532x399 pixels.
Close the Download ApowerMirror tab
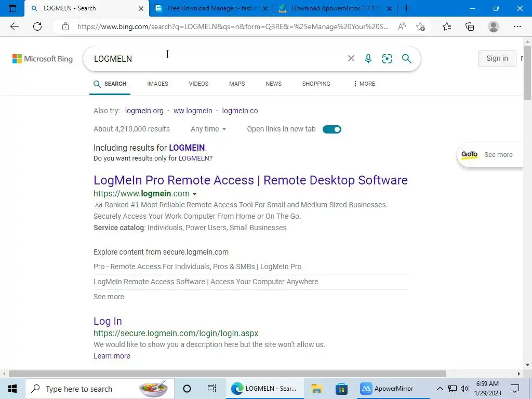(390, 8)
